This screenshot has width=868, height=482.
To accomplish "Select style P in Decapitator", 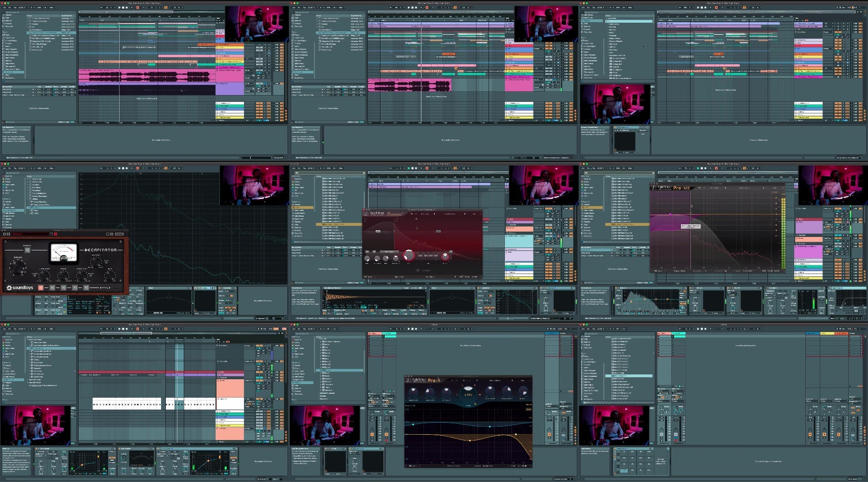I will coord(86,288).
